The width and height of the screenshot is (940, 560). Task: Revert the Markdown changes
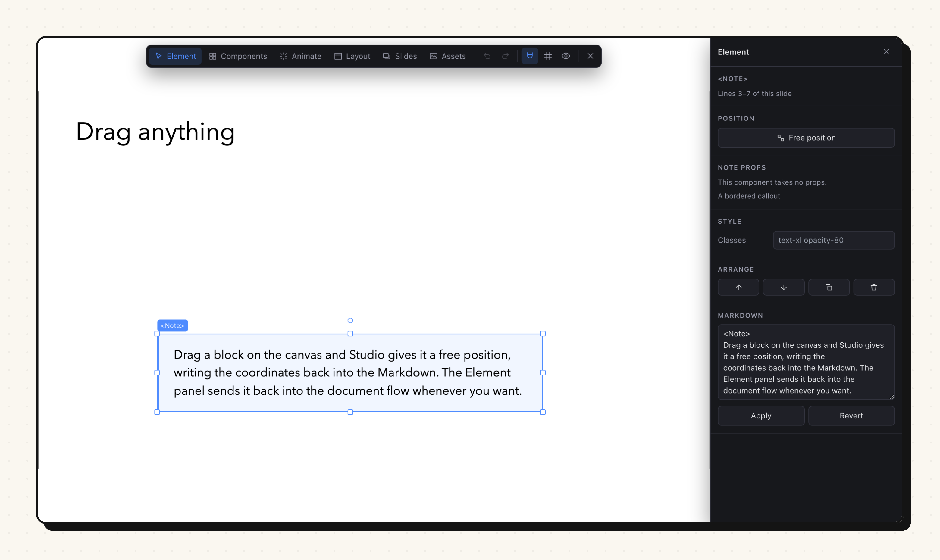[x=851, y=415]
